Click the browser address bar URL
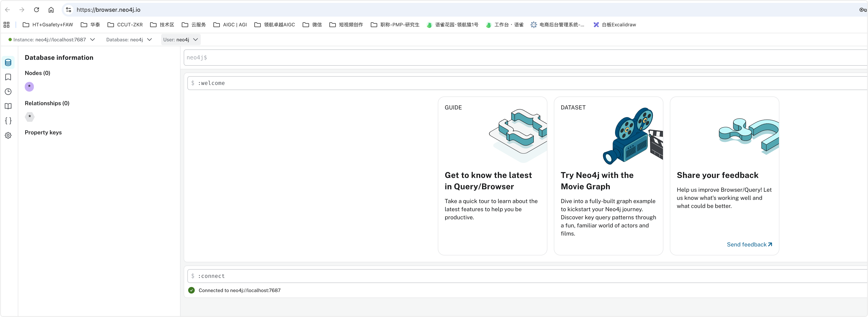This screenshot has width=868, height=317. pyautogui.click(x=108, y=10)
